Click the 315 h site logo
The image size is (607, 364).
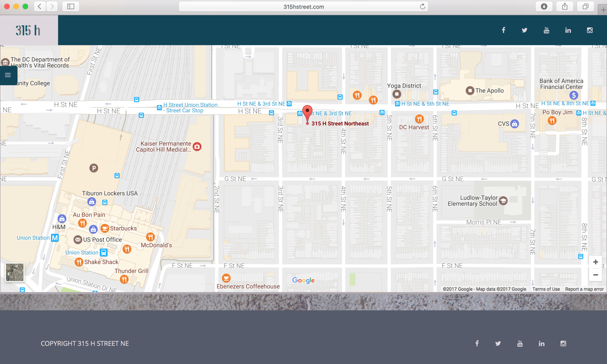[x=28, y=30]
